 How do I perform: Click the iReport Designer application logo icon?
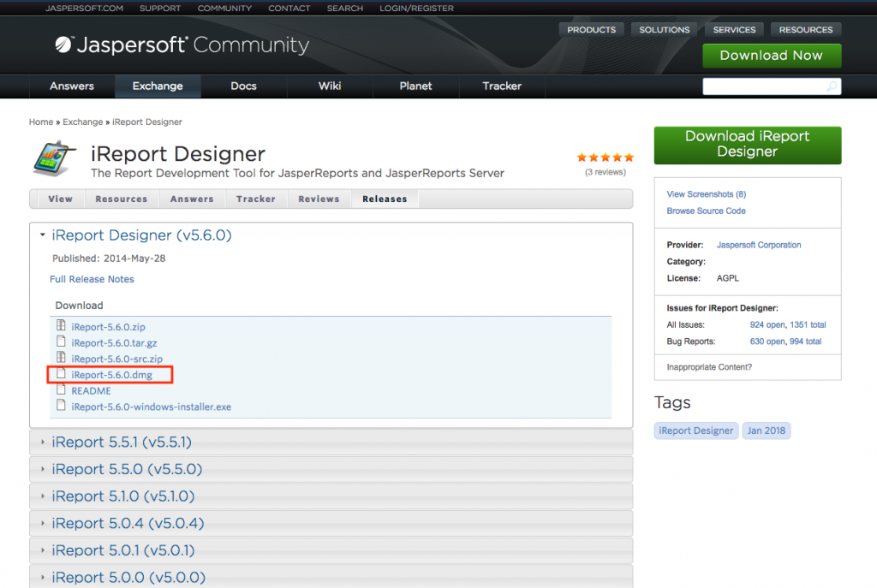click(54, 157)
